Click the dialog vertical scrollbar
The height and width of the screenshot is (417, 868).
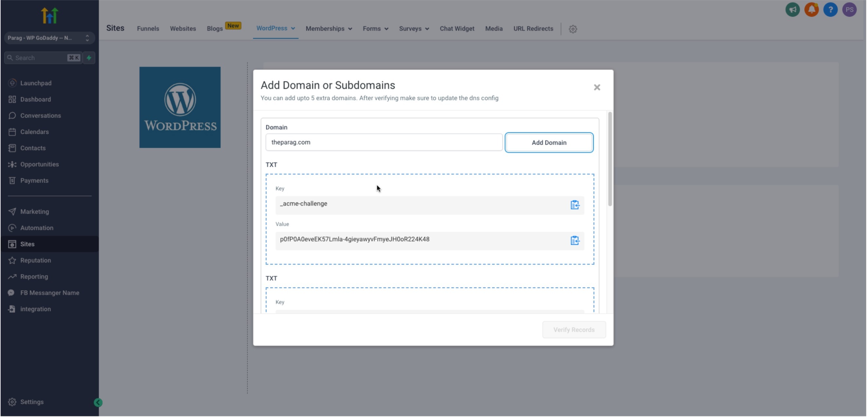[609, 159]
